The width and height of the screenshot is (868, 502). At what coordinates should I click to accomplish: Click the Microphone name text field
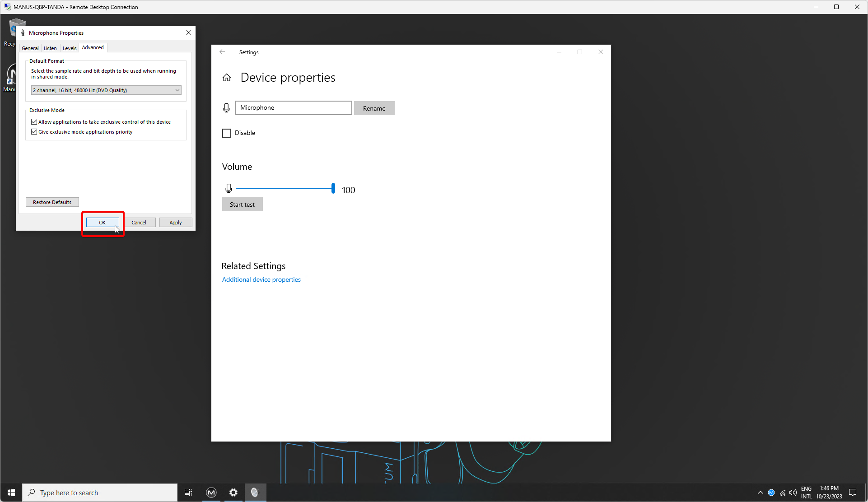pos(293,108)
